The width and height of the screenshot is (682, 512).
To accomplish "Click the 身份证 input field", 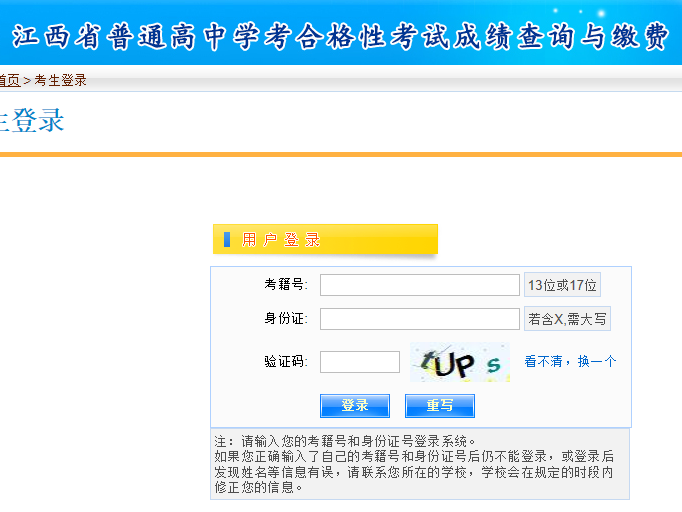I will (420, 319).
